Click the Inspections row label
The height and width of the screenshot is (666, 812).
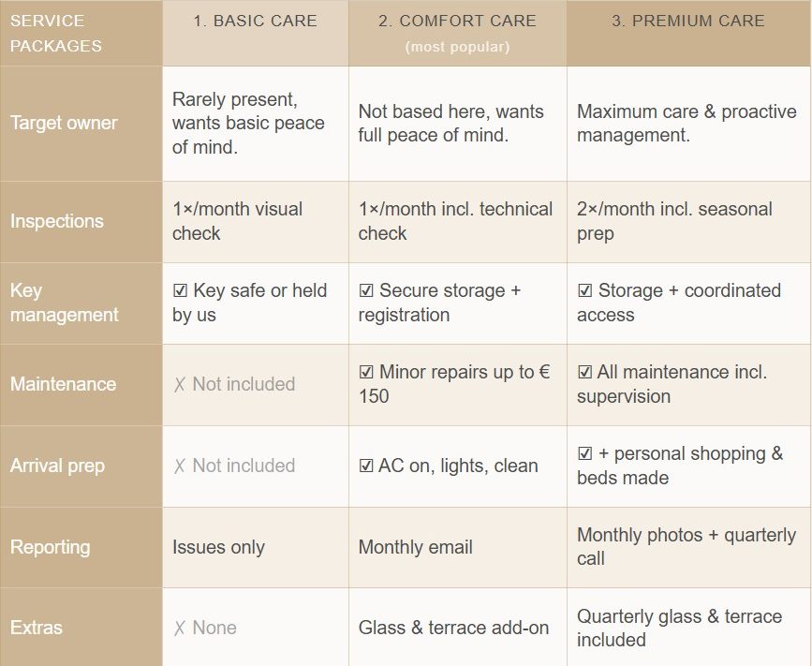[x=57, y=221]
